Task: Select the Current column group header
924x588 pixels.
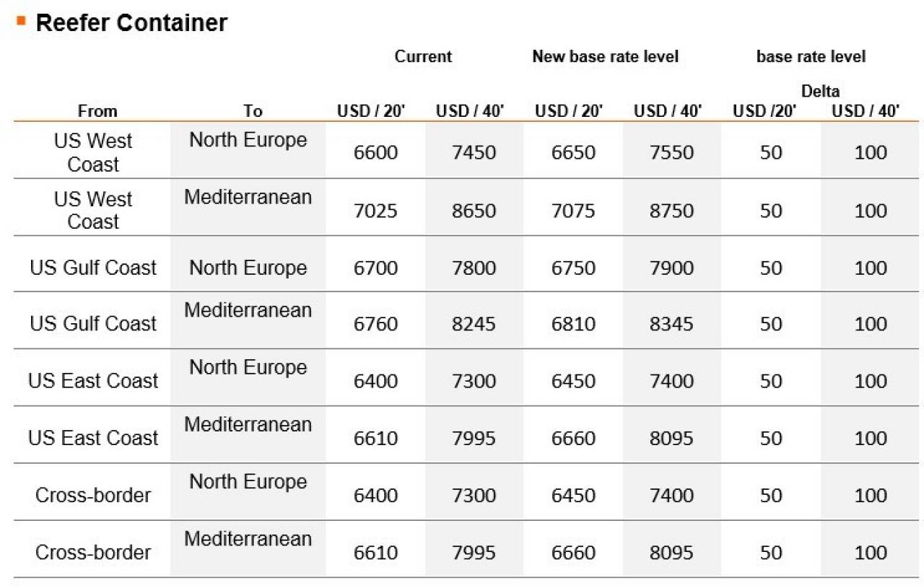Action: click(423, 56)
